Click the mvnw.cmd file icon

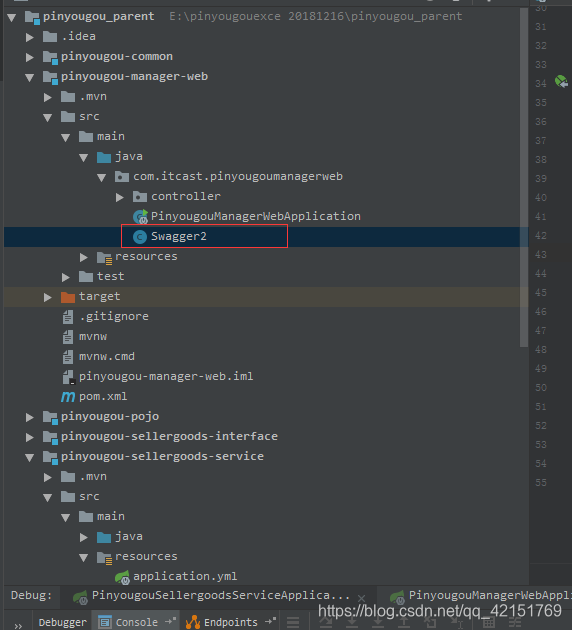point(68,357)
